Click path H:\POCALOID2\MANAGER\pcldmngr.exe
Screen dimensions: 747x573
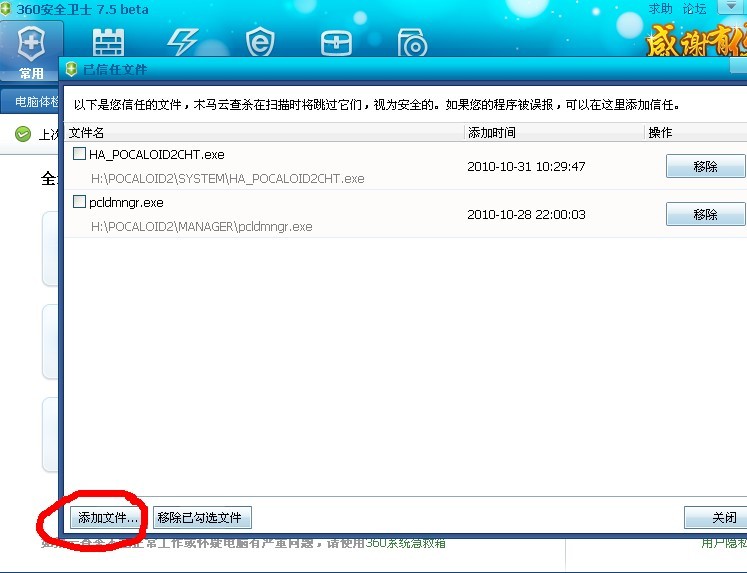coord(202,227)
